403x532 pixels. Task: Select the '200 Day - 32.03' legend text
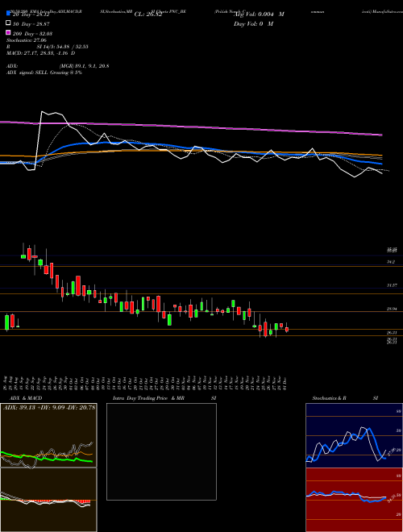click(x=31, y=34)
